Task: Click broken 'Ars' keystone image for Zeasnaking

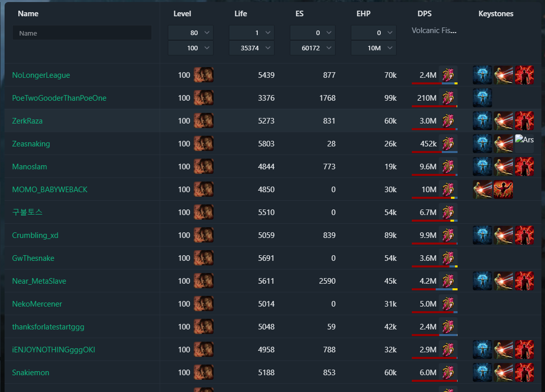Action: coord(524,143)
